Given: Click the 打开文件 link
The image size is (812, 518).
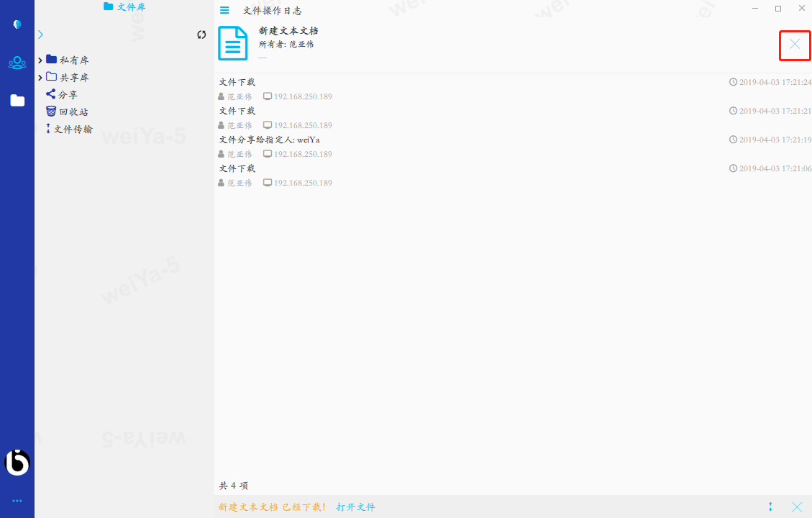Looking at the screenshot, I should point(355,506).
